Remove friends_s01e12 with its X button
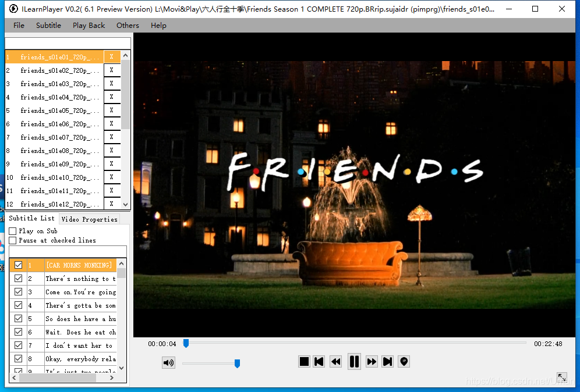Viewport: 580px width, 392px height. point(112,204)
